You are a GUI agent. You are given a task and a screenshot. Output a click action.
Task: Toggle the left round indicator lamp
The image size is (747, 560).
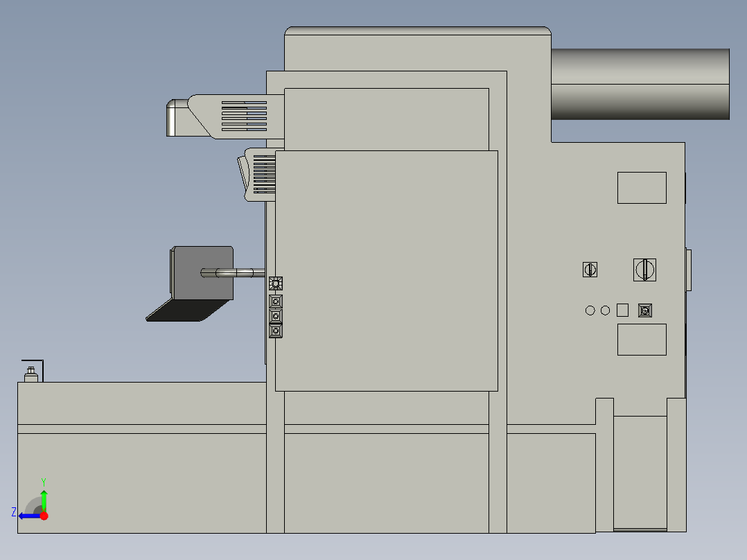pyautogui.click(x=590, y=310)
